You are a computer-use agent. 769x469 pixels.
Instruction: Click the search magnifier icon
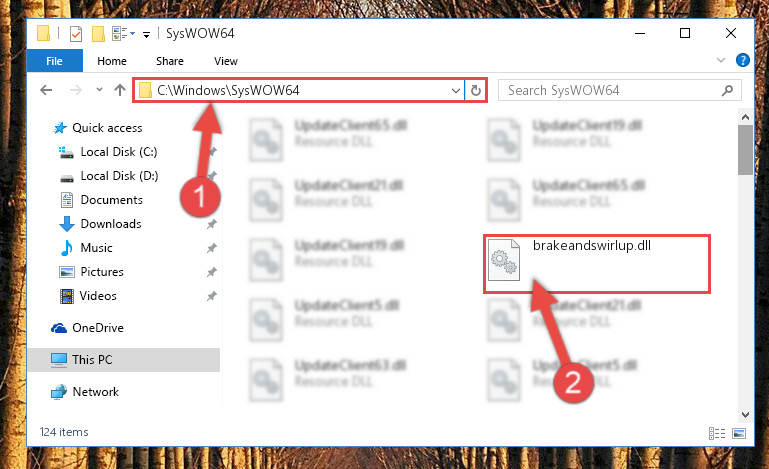pyautogui.click(x=727, y=90)
